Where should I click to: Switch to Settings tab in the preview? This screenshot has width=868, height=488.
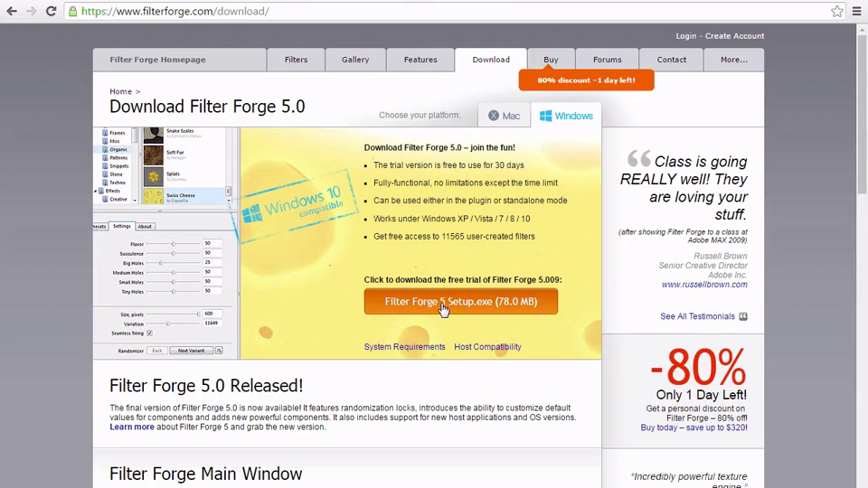(x=122, y=226)
